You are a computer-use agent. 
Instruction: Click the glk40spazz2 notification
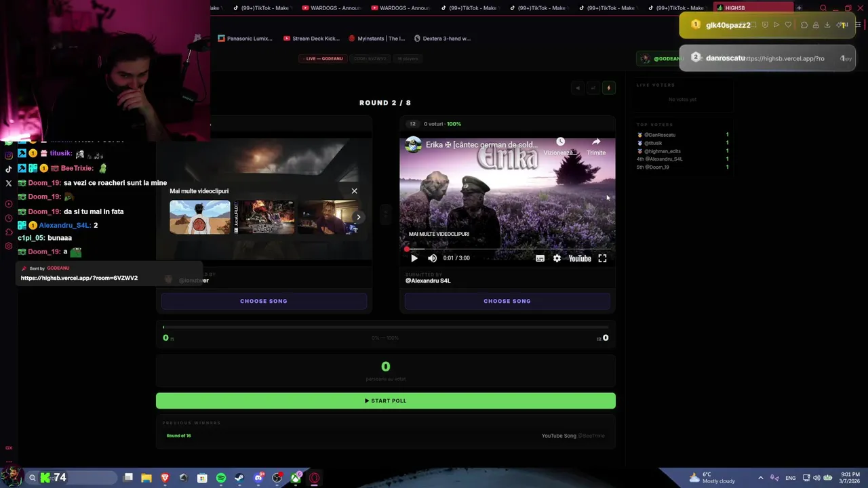[767, 25]
